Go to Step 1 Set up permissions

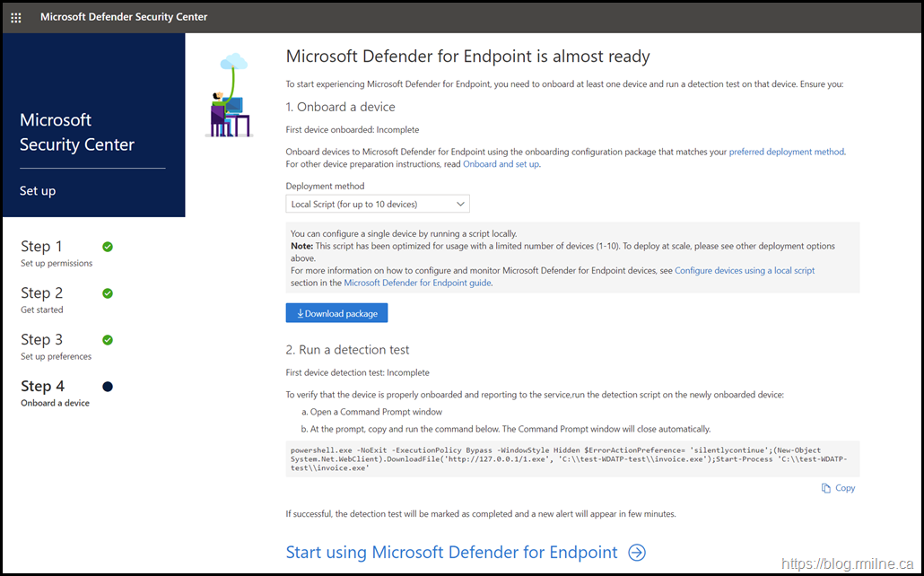point(57,253)
